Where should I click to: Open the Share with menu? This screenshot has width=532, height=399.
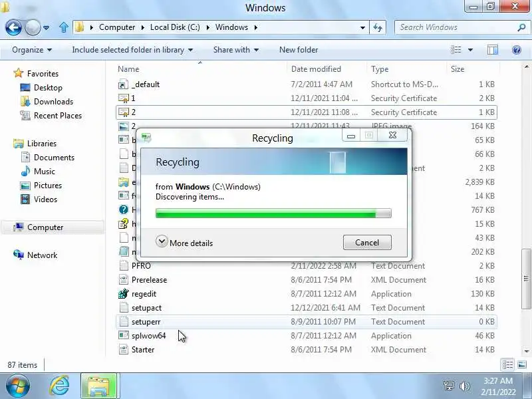click(x=236, y=50)
